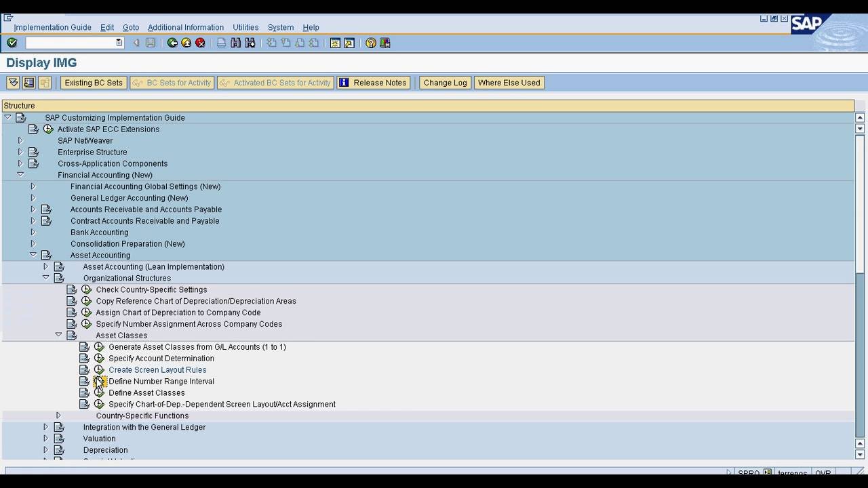
Task: Click the red Cancel icon
Action: [x=200, y=43]
